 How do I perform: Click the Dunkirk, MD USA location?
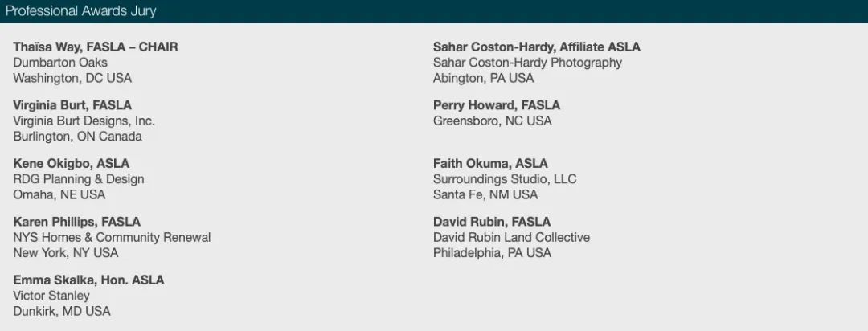pyautogui.click(x=62, y=311)
